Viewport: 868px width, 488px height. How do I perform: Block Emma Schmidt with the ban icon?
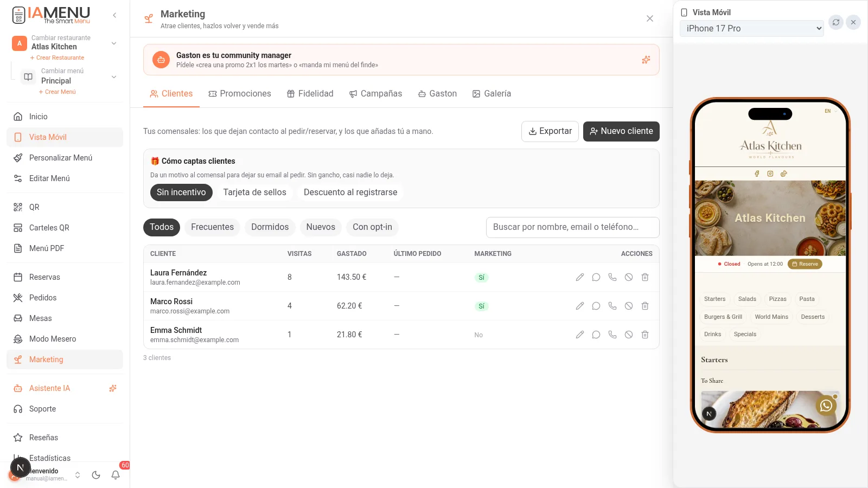pos(629,335)
